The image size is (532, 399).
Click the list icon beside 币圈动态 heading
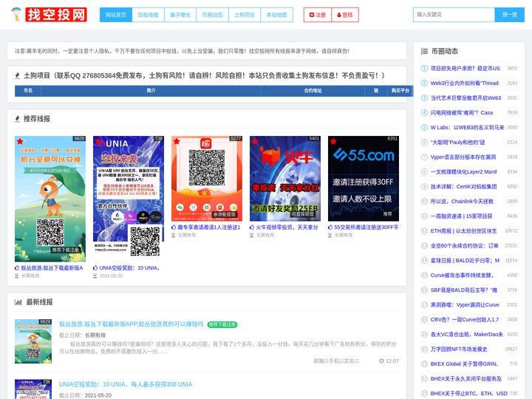[x=424, y=51]
